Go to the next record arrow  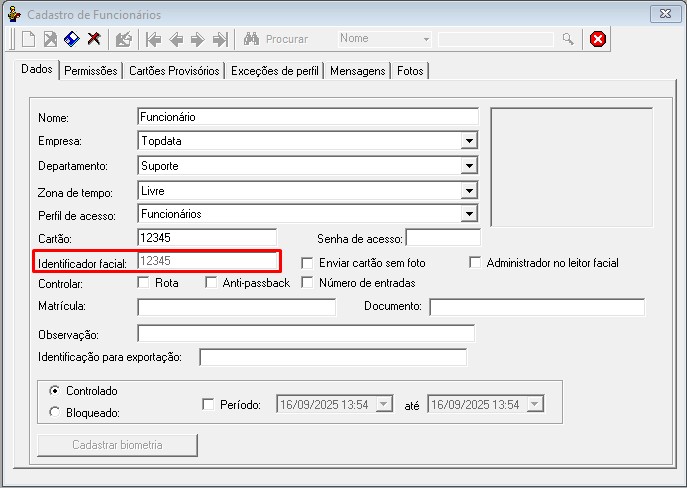(x=197, y=39)
